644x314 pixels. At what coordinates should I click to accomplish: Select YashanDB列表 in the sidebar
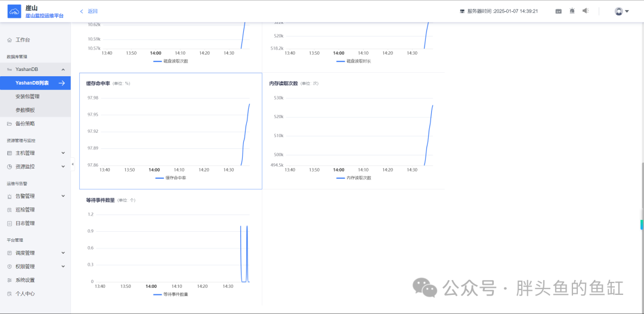click(x=35, y=83)
